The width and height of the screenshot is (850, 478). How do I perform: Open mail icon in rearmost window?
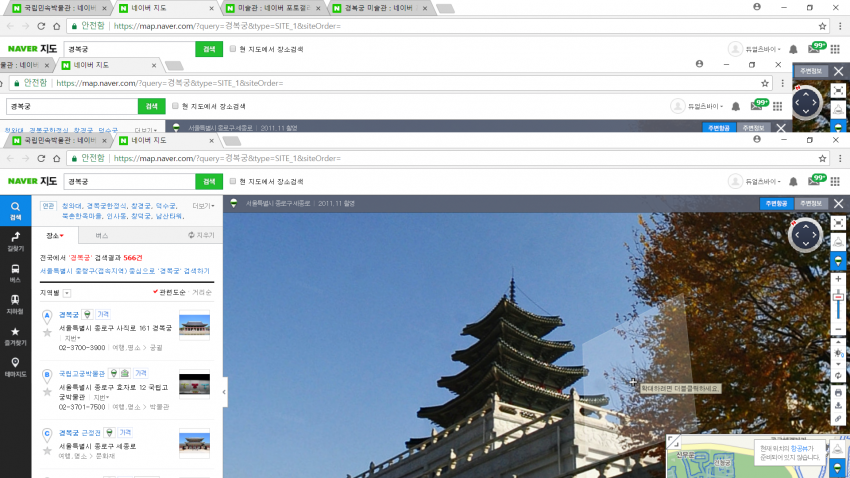(x=814, y=49)
